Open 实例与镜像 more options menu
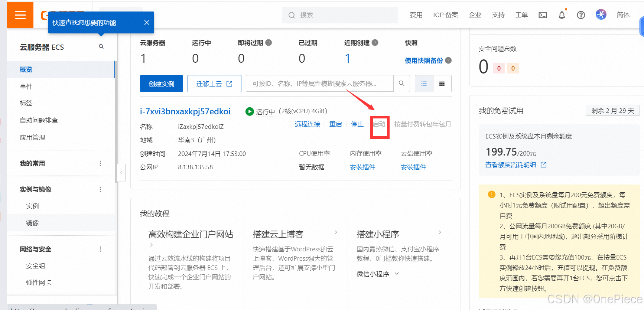This screenshot has width=644, height=310. tap(100, 189)
